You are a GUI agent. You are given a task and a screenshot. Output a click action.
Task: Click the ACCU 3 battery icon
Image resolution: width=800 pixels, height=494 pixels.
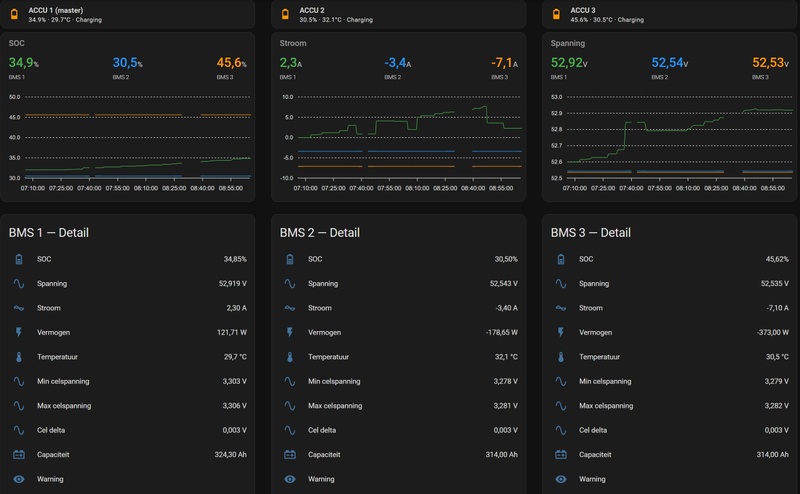click(556, 14)
